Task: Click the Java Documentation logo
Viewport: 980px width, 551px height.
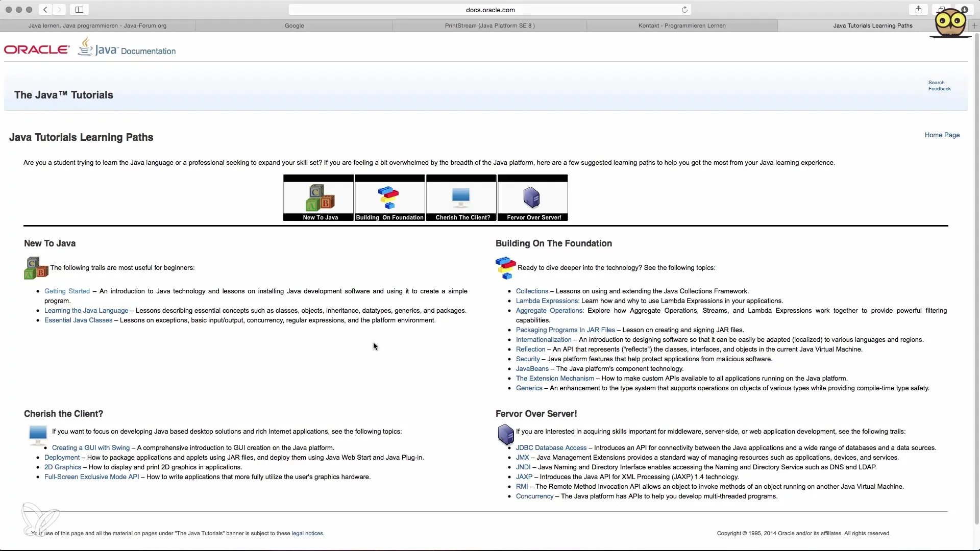Action: pos(127,47)
